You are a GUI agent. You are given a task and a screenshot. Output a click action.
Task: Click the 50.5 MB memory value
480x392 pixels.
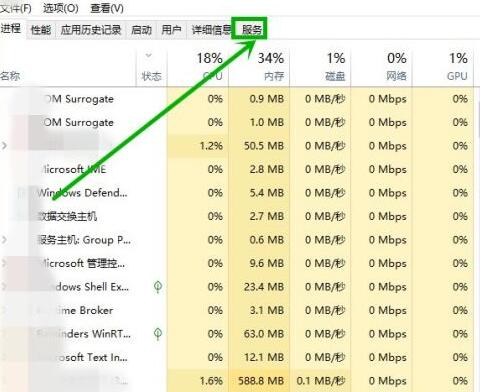pos(264,146)
